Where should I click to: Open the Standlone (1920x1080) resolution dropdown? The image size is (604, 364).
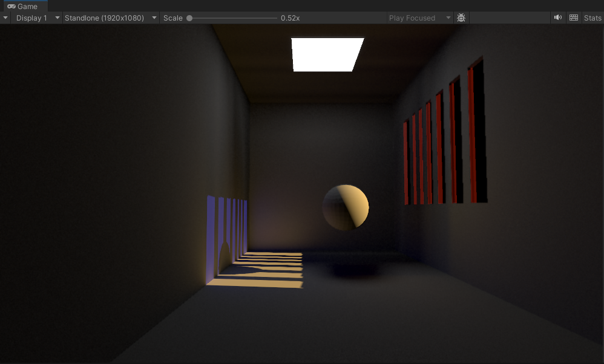(111, 18)
